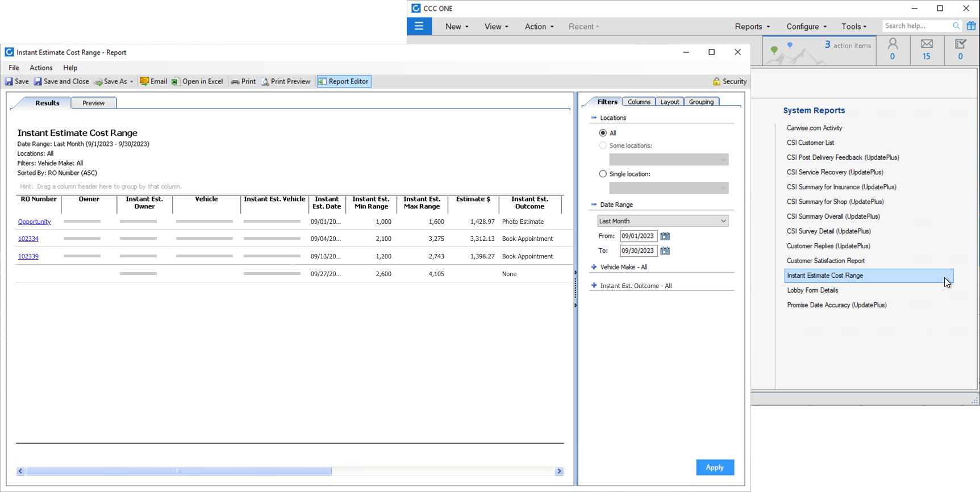980x492 pixels.
Task: Select the All locations radio button
Action: click(603, 133)
